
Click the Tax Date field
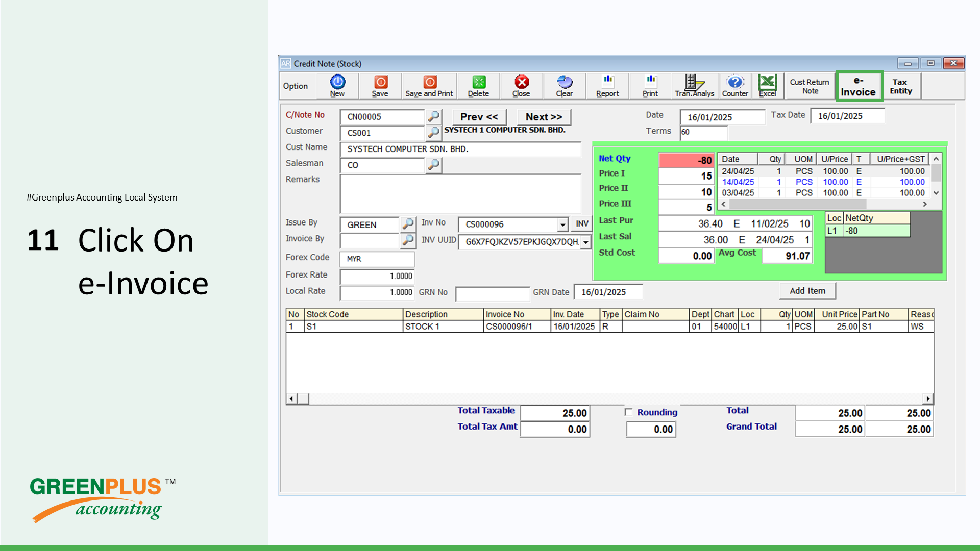click(847, 116)
